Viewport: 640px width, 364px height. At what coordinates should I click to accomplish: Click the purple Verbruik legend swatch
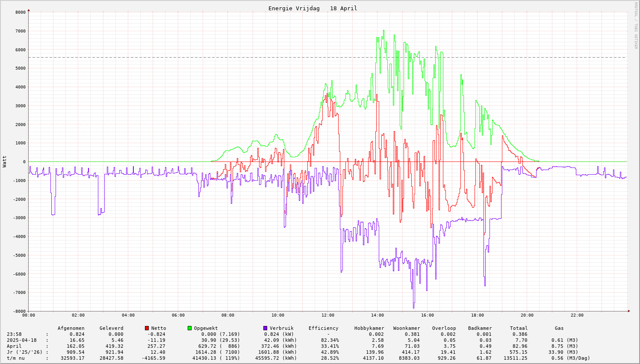click(265, 328)
